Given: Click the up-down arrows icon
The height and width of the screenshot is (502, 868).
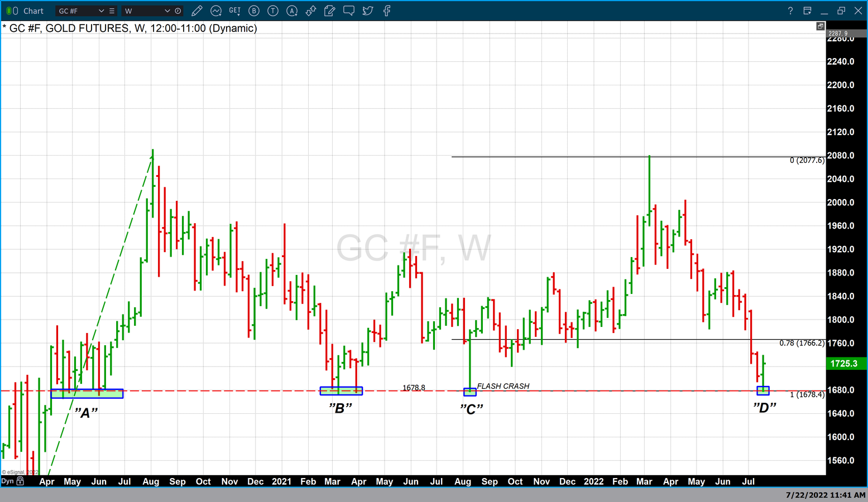Looking at the screenshot, I should pyautogui.click(x=311, y=11).
